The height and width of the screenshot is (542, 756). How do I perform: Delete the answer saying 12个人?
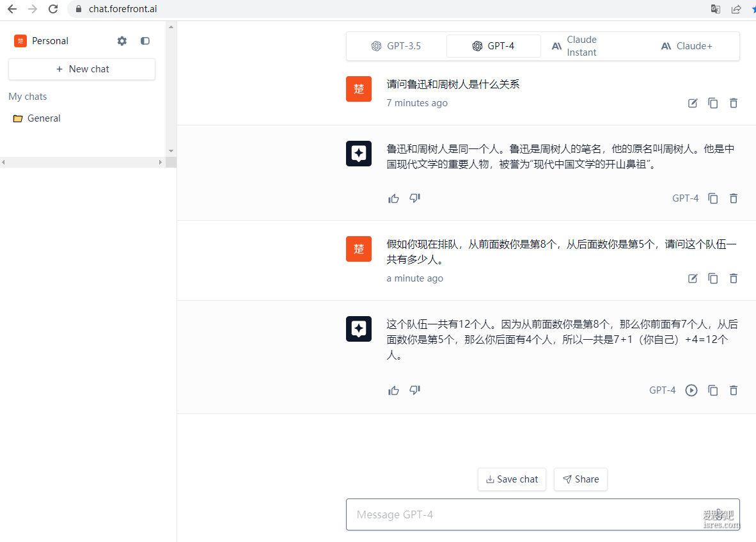[x=734, y=390]
